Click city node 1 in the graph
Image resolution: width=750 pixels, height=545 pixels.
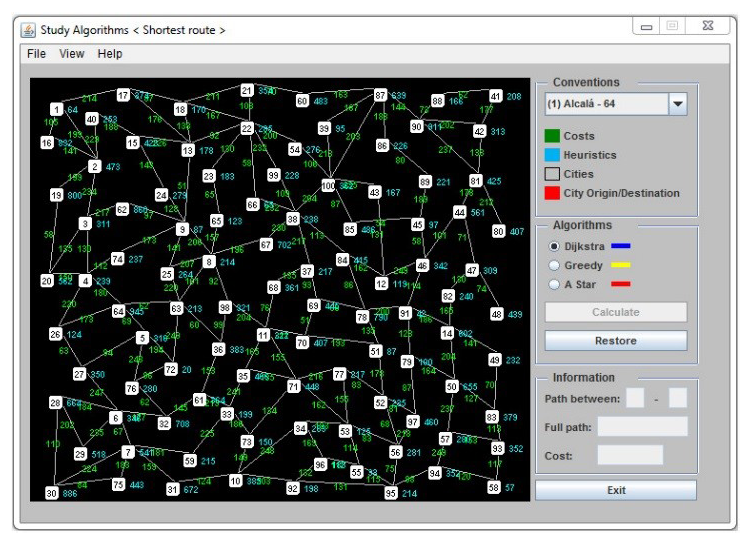coord(57,109)
